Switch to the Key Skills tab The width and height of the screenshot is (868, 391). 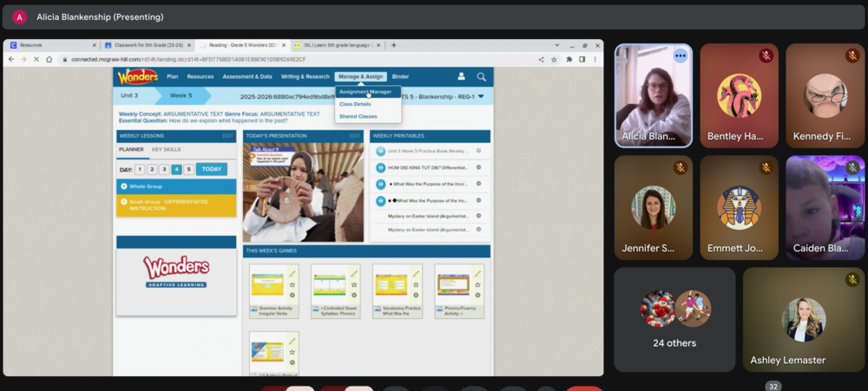coord(167,149)
